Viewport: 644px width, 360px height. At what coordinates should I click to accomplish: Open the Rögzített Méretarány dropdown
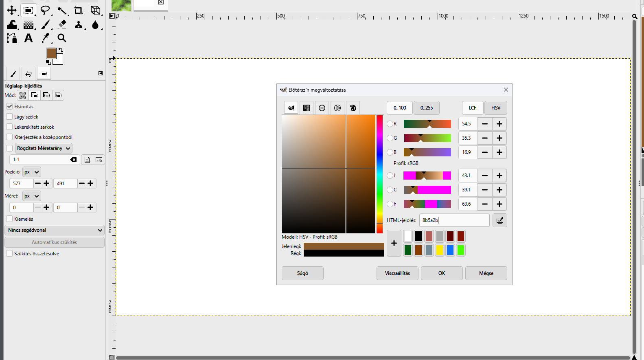[x=44, y=148]
